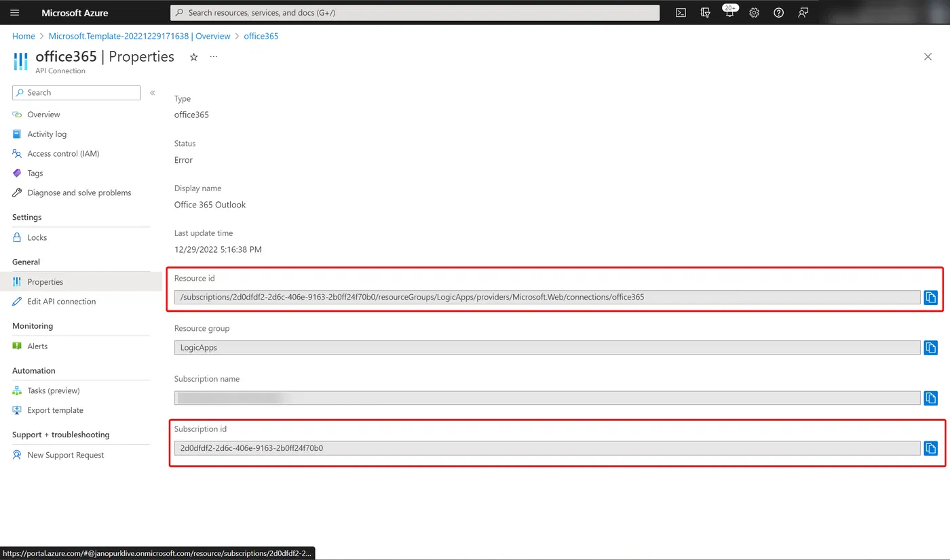Click the Export template monitor icon
This screenshot has height=560, width=950.
(17, 410)
